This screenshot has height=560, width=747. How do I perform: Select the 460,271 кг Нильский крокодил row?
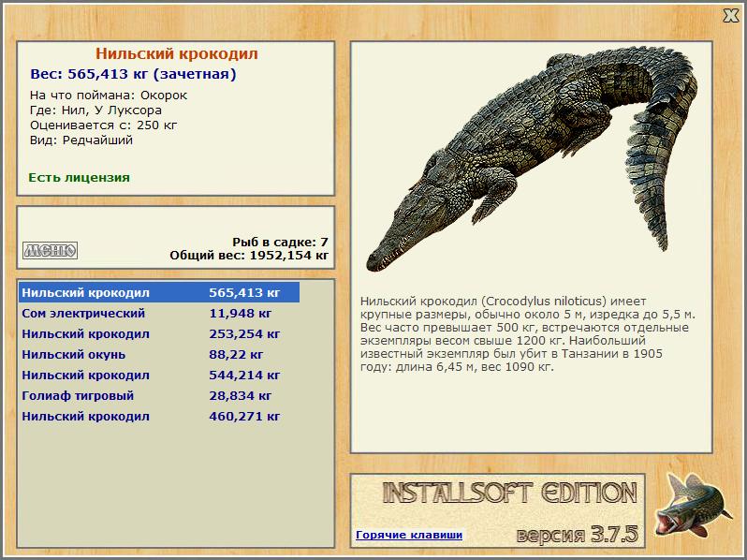(x=159, y=416)
